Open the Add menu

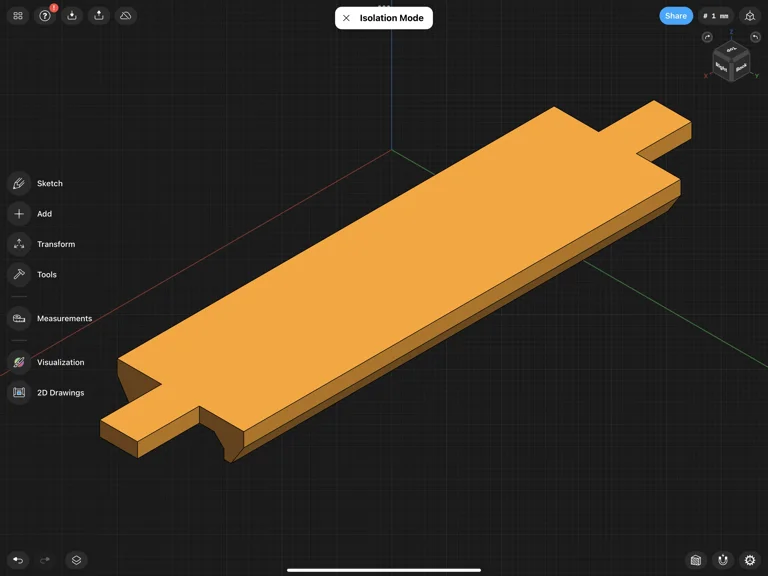(19, 213)
